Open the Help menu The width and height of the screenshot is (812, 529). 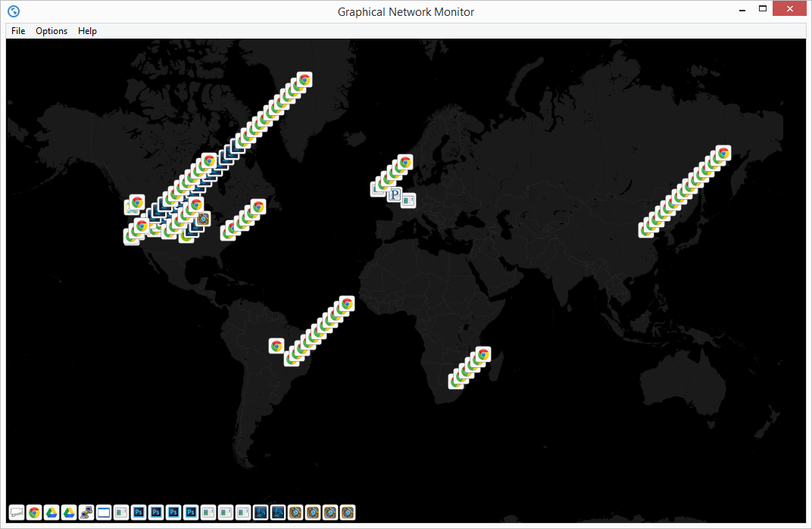pyautogui.click(x=88, y=31)
